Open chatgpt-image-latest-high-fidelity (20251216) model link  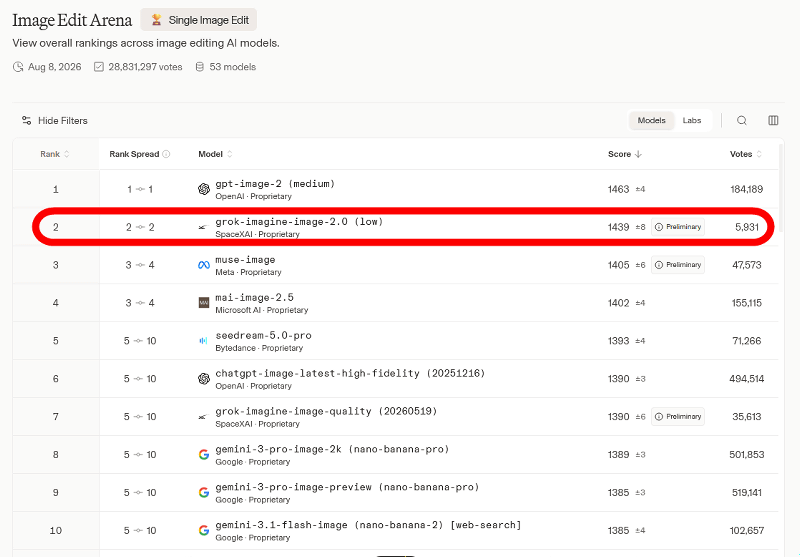point(350,373)
